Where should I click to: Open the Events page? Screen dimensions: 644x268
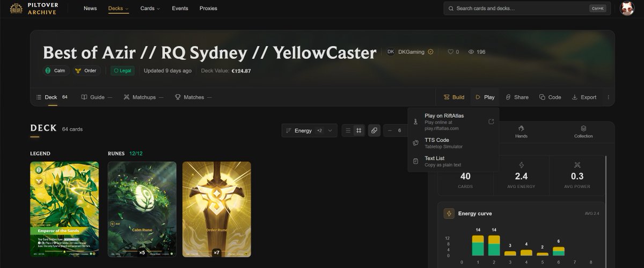(180, 9)
